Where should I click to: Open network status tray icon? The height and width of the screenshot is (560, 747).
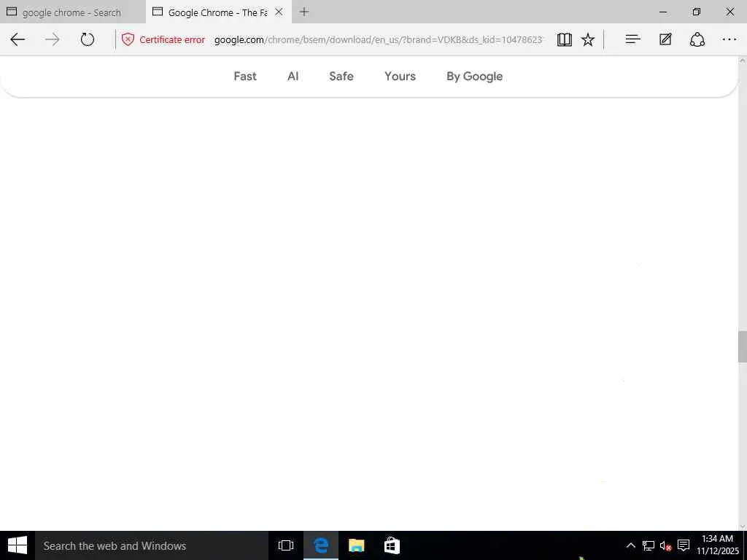click(x=648, y=545)
